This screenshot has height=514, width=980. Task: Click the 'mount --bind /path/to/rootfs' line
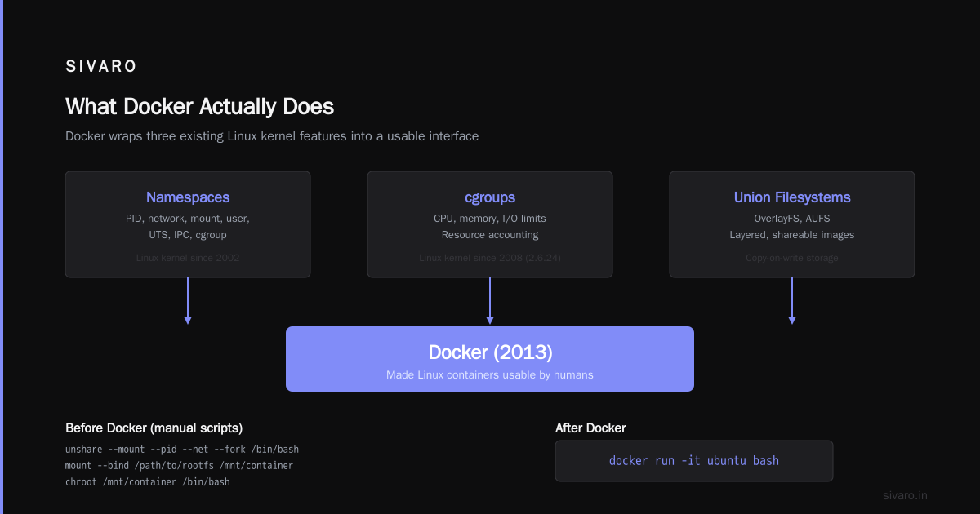179,466
